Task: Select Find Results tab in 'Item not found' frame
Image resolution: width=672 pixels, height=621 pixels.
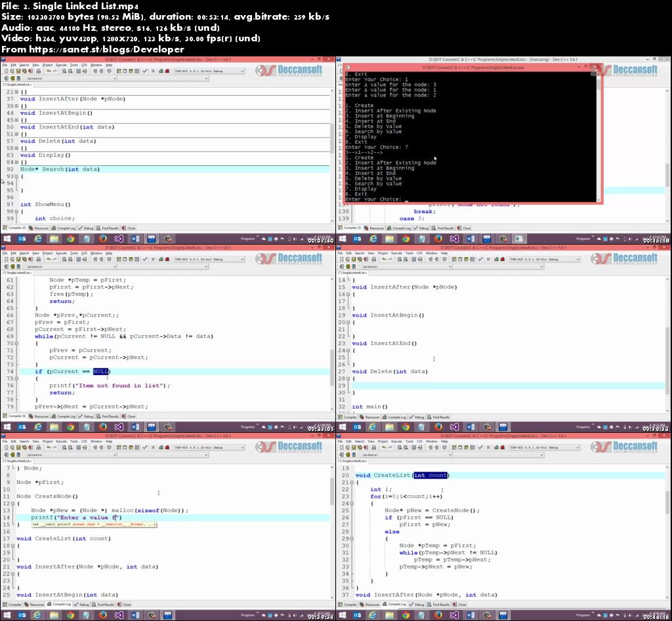Action: tap(107, 416)
